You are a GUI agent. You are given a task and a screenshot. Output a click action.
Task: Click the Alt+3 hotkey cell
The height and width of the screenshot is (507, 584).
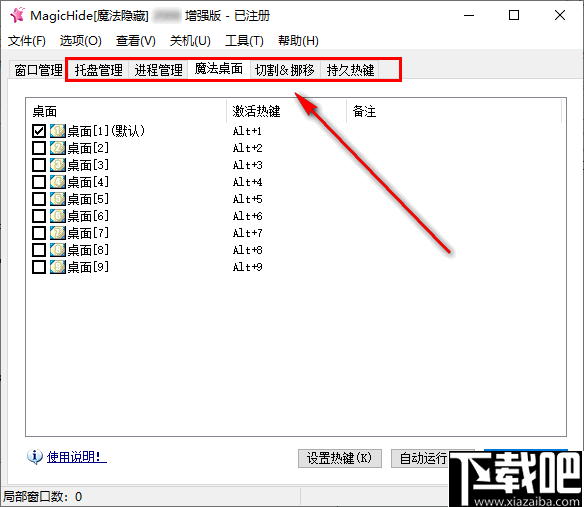[x=247, y=165]
